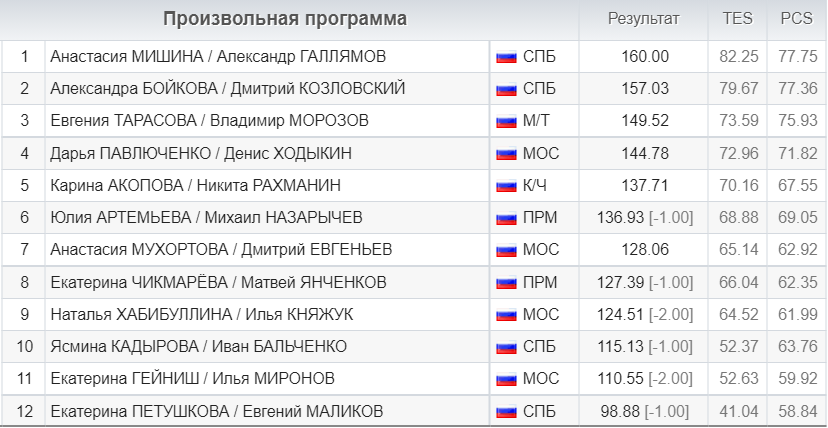Click the PCS column header

point(795,19)
